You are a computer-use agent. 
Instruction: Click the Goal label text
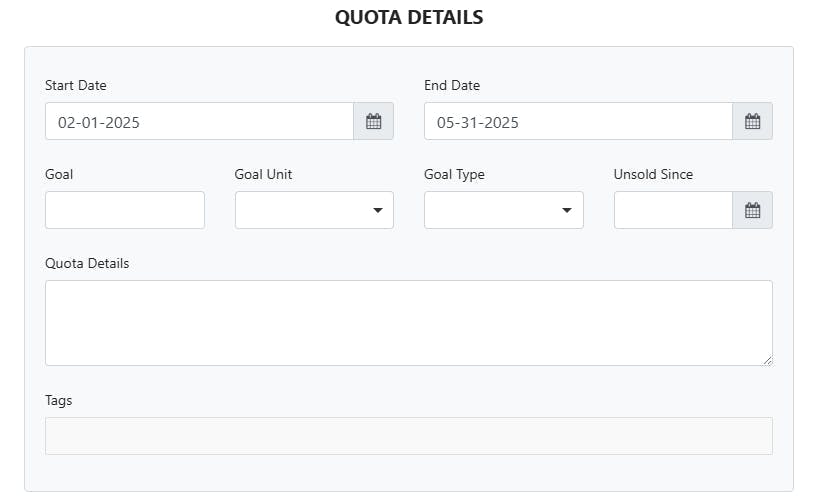click(59, 174)
